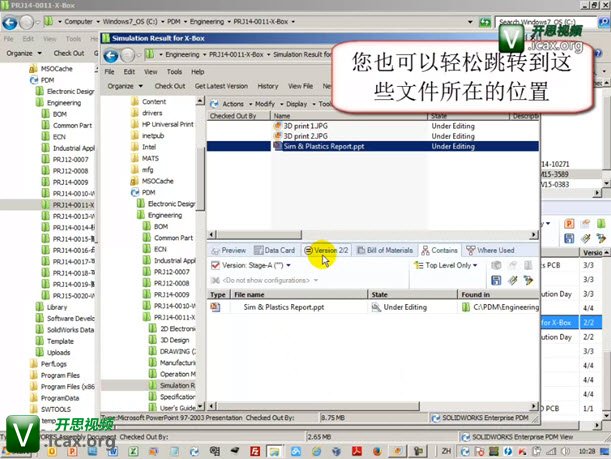
Task: Click the grayed-out box icon in Contains tab toolbar
Action: (496, 266)
